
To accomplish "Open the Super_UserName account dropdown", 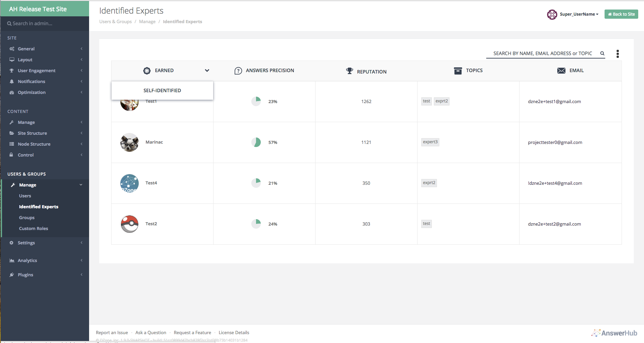I will click(579, 14).
